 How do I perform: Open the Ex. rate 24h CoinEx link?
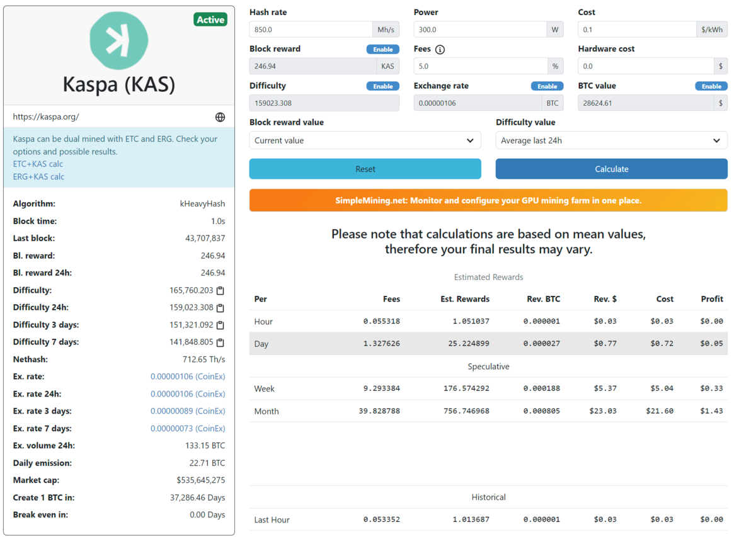coord(188,394)
